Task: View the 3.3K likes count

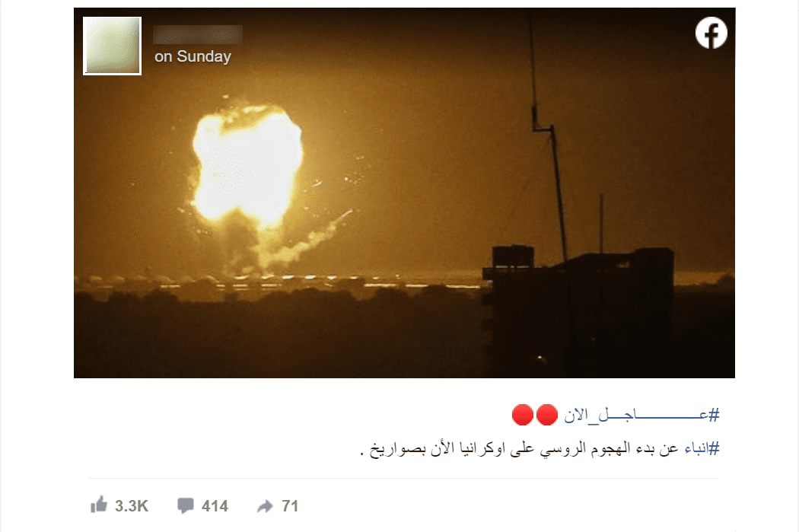Action: [132, 506]
